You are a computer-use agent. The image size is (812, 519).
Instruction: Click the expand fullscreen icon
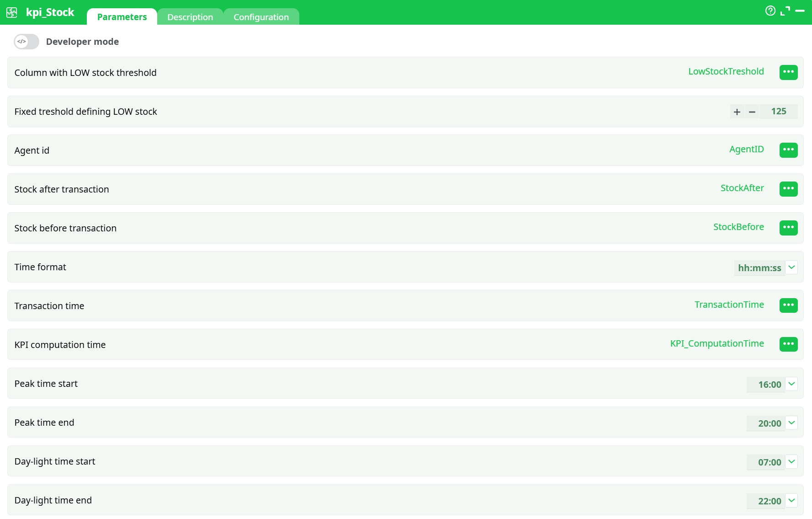(786, 11)
